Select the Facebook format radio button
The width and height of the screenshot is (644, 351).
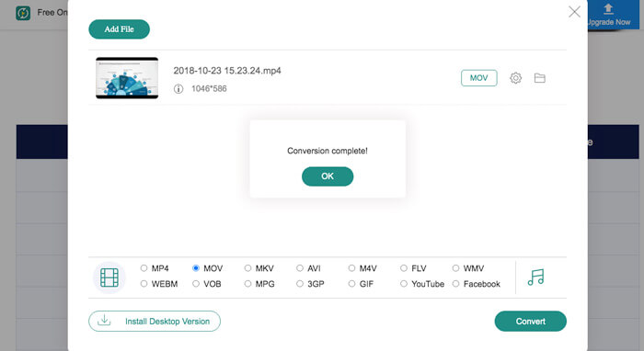tap(455, 284)
